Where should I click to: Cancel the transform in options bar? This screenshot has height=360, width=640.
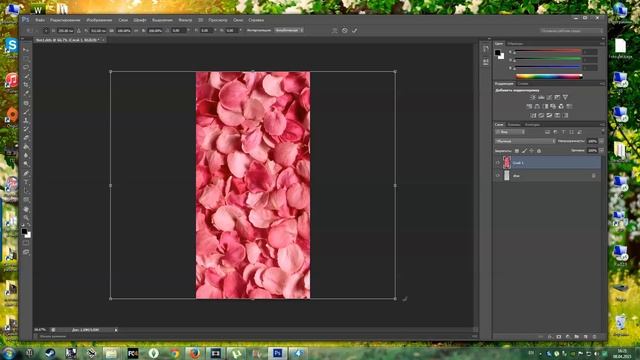344,30
